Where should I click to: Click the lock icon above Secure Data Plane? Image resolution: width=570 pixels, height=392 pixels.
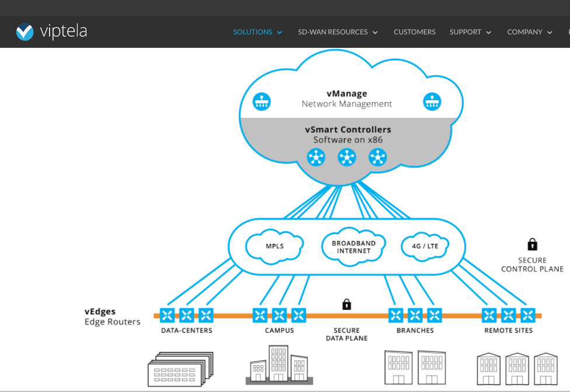point(346,304)
